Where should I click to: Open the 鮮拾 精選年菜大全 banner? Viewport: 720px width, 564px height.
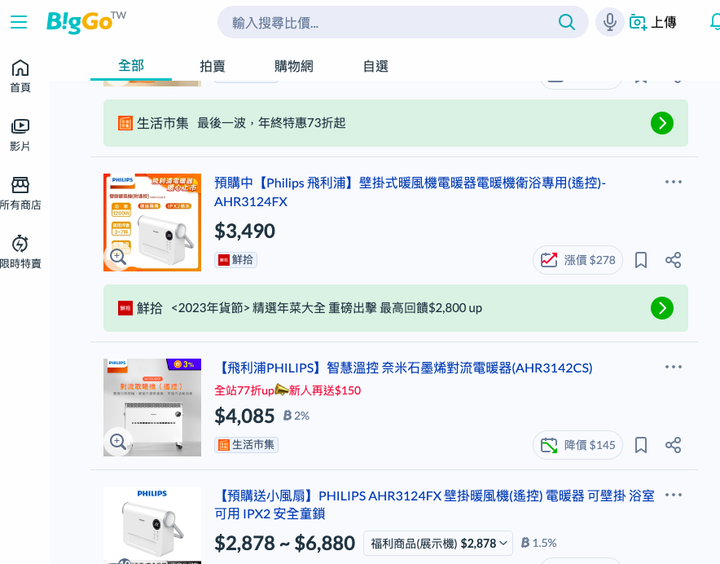click(x=395, y=308)
